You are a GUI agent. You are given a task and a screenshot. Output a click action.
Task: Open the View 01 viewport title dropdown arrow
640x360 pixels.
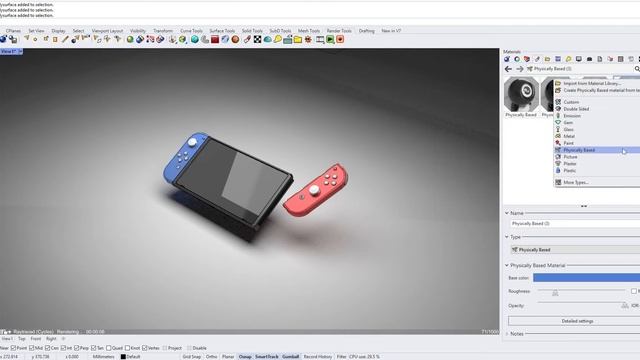(20, 51)
